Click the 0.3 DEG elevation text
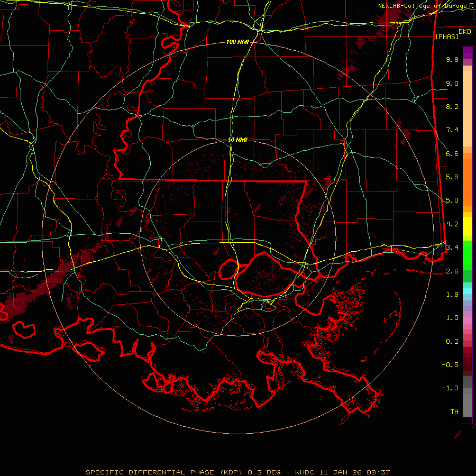 pyautogui.click(x=264, y=472)
